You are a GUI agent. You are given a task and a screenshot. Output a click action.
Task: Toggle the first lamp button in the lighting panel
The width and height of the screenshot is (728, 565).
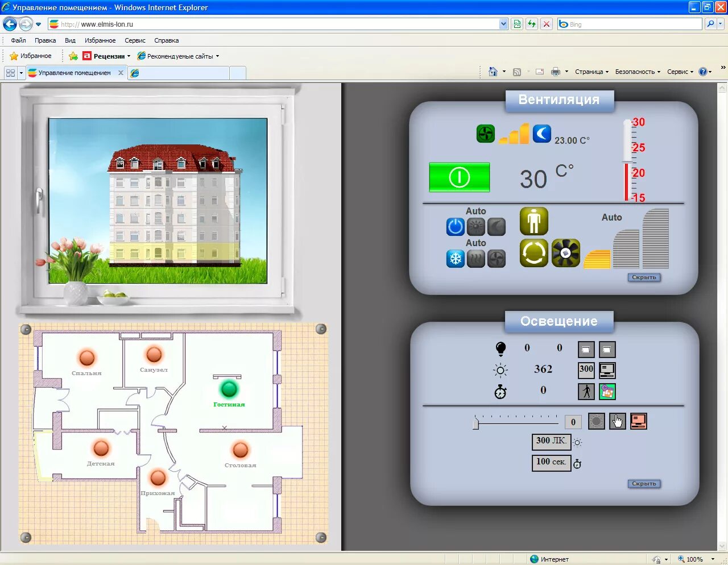586,349
